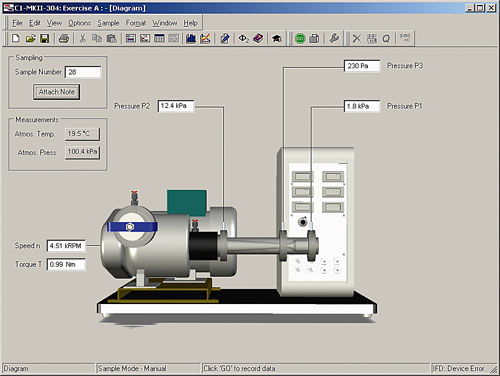The width and height of the screenshot is (500, 376).
Task: Click the graduation cap icon
Action: click(276, 39)
